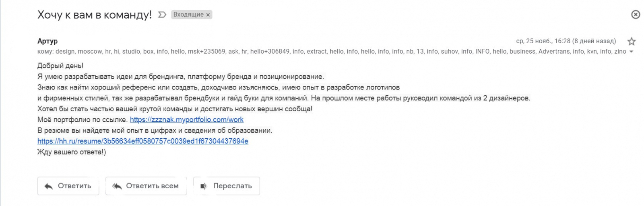Click the greeting Добрый день! text
The height and width of the screenshot is (206, 644).
pyautogui.click(x=60, y=66)
